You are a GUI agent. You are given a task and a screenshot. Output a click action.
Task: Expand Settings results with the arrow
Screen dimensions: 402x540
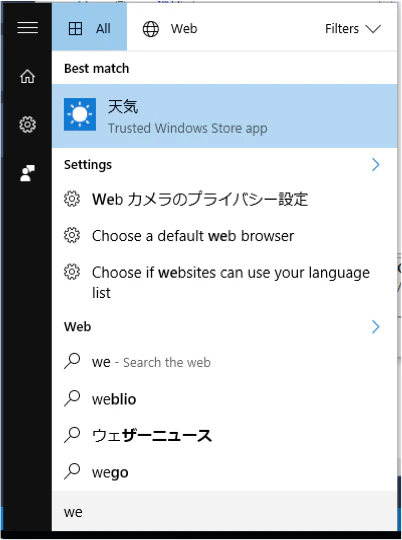coord(375,165)
